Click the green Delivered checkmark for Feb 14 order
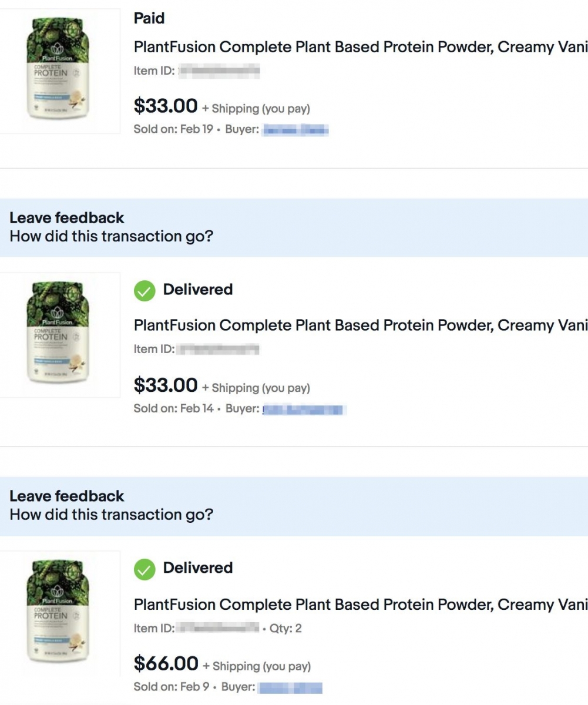588x705 pixels. [145, 290]
